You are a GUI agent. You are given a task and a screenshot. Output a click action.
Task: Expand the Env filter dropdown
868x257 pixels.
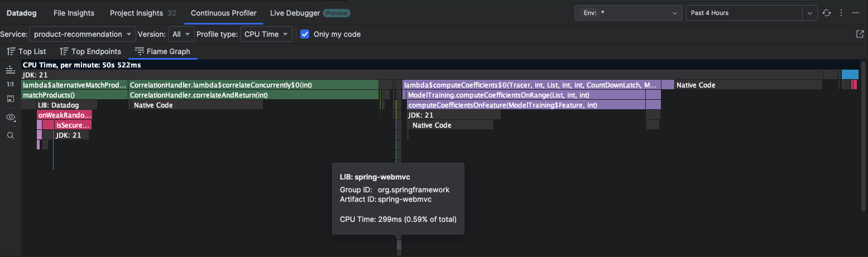(x=629, y=13)
